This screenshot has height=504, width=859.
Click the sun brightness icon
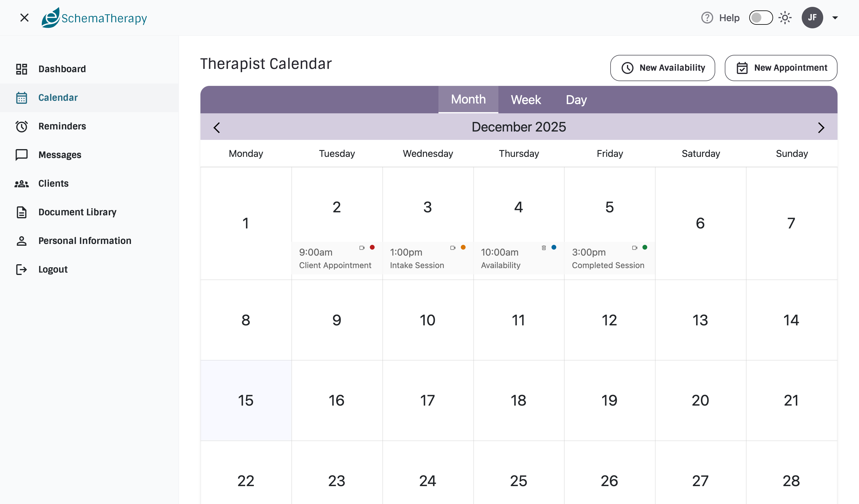click(x=785, y=18)
